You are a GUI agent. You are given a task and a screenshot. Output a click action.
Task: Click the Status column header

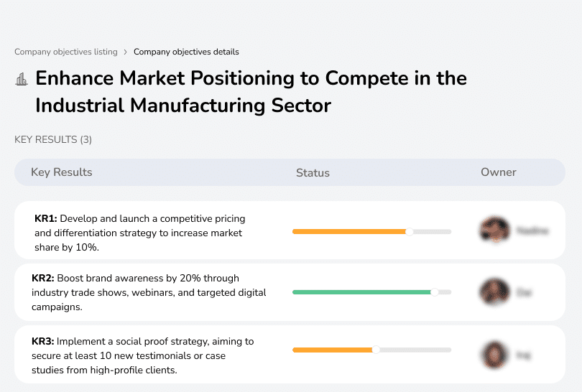click(x=313, y=173)
